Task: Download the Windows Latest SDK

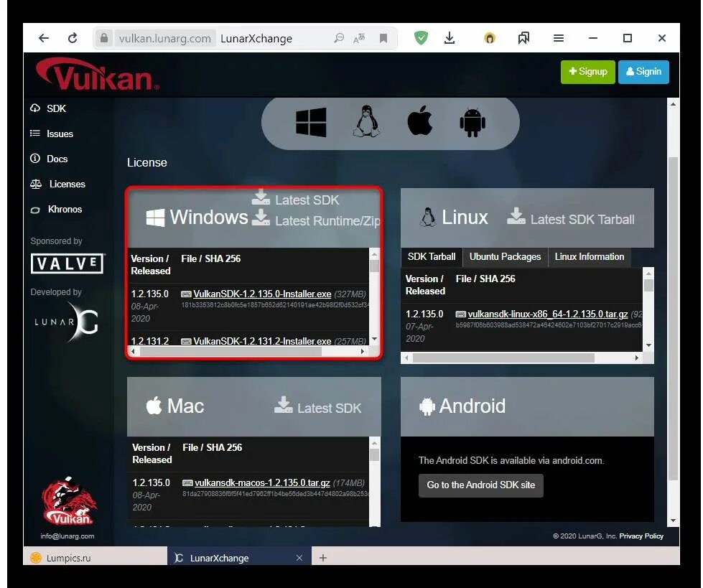Action: [295, 199]
